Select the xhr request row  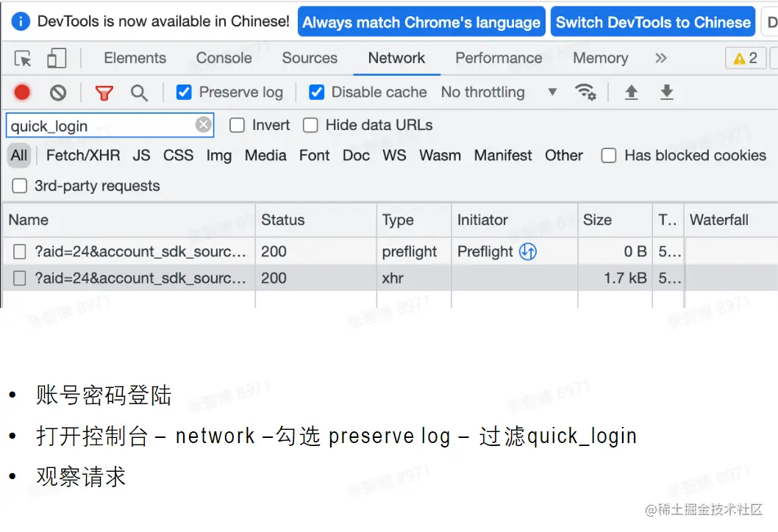pyautogui.click(x=389, y=278)
